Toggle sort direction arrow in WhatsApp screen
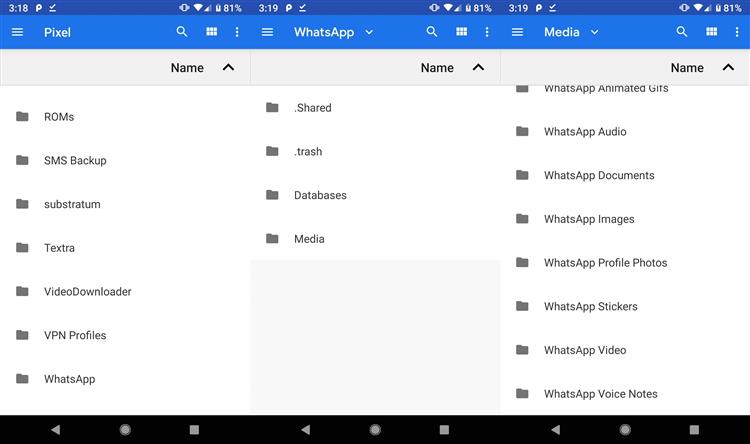Image resolution: width=750 pixels, height=444 pixels. click(x=478, y=67)
